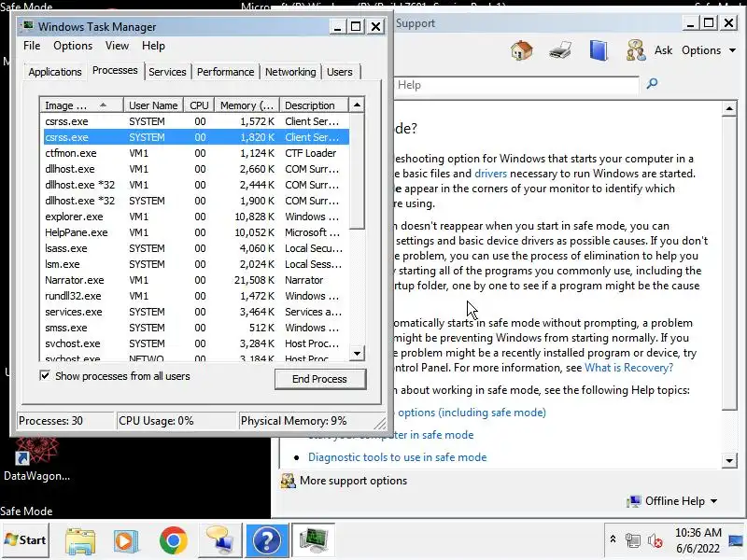747x560 pixels.
Task: Open the drivers link in help text
Action: (491, 174)
